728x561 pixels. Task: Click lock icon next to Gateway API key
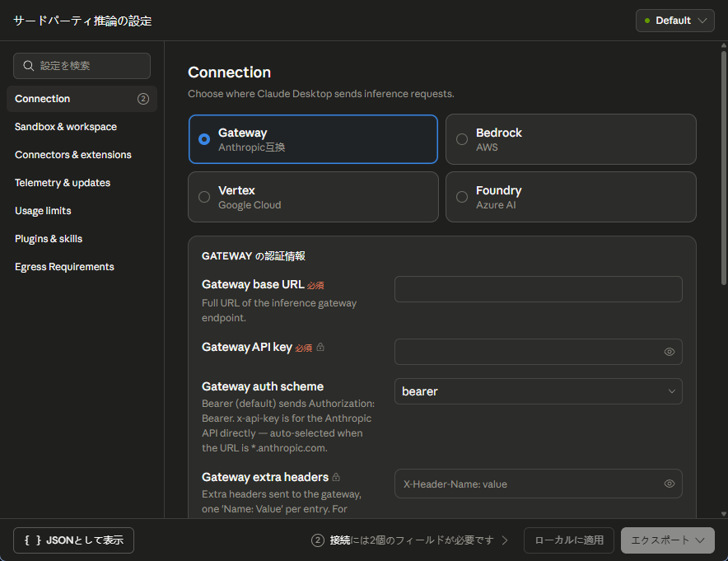(x=320, y=347)
